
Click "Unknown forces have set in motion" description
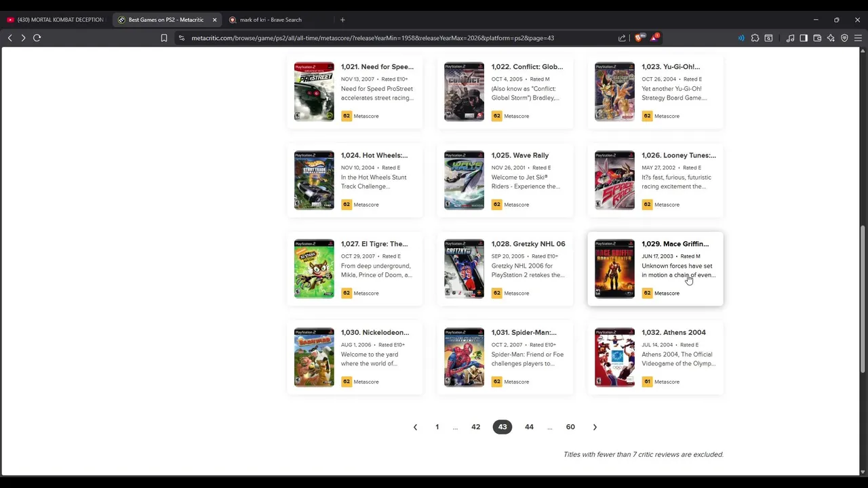678,270
